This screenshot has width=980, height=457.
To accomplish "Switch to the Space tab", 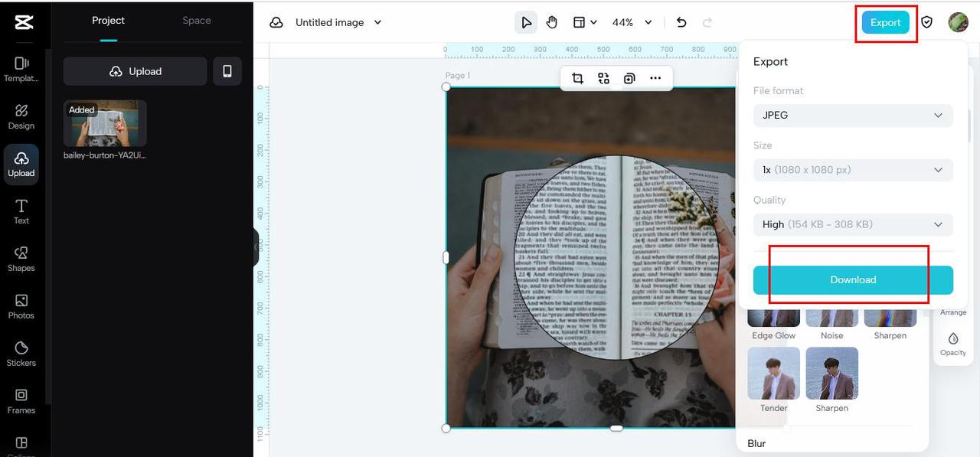I will (197, 21).
